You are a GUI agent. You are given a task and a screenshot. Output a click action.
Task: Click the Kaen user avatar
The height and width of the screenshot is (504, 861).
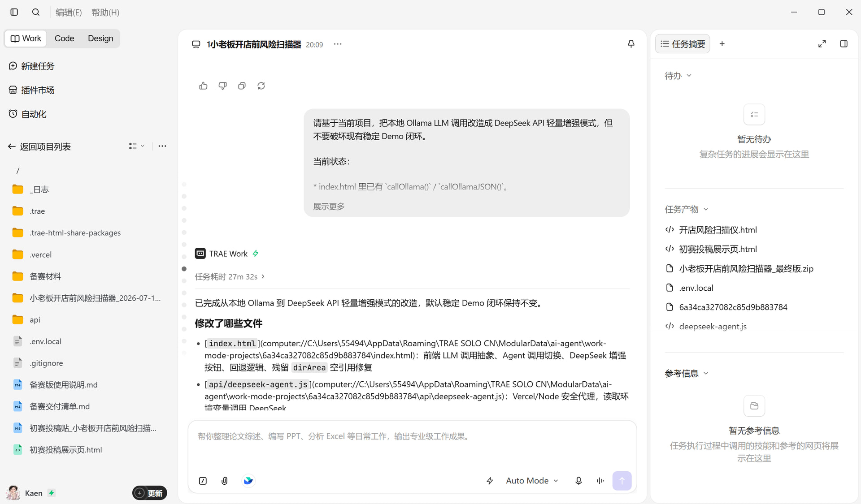pos(13,493)
